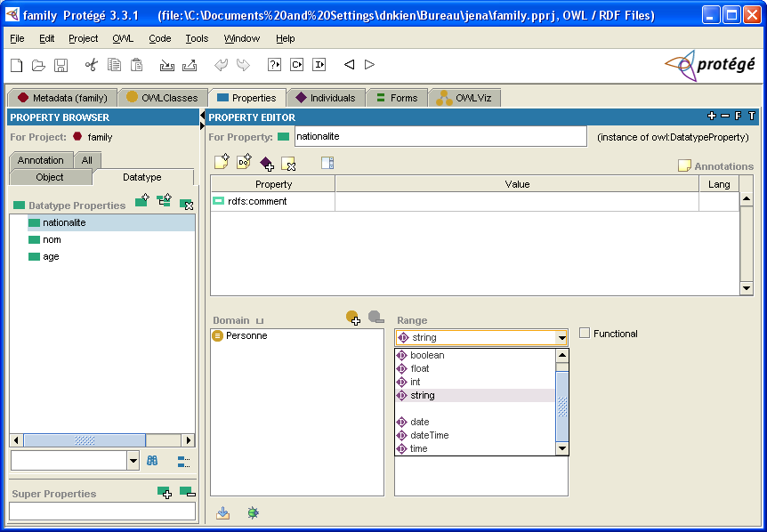The image size is (767, 532).
Task: Click the binoculars search icon
Action: tap(152, 461)
